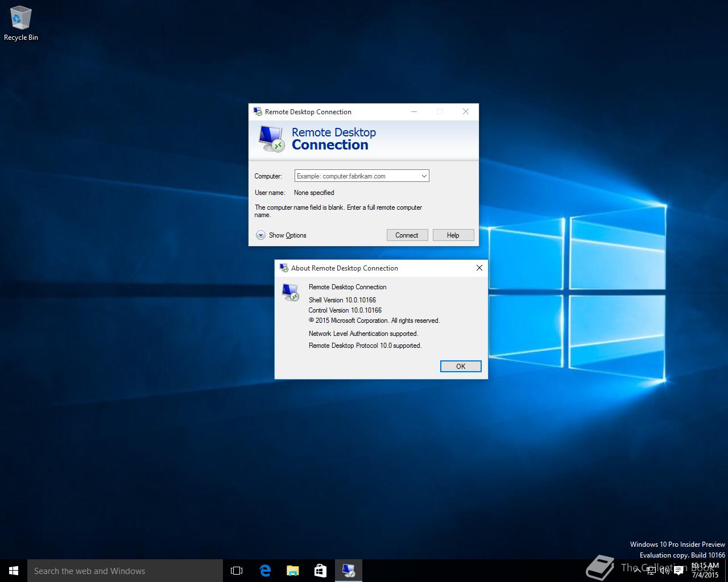Select Remote Desktop Connection taskbar icon
The image size is (728, 582).
(349, 571)
